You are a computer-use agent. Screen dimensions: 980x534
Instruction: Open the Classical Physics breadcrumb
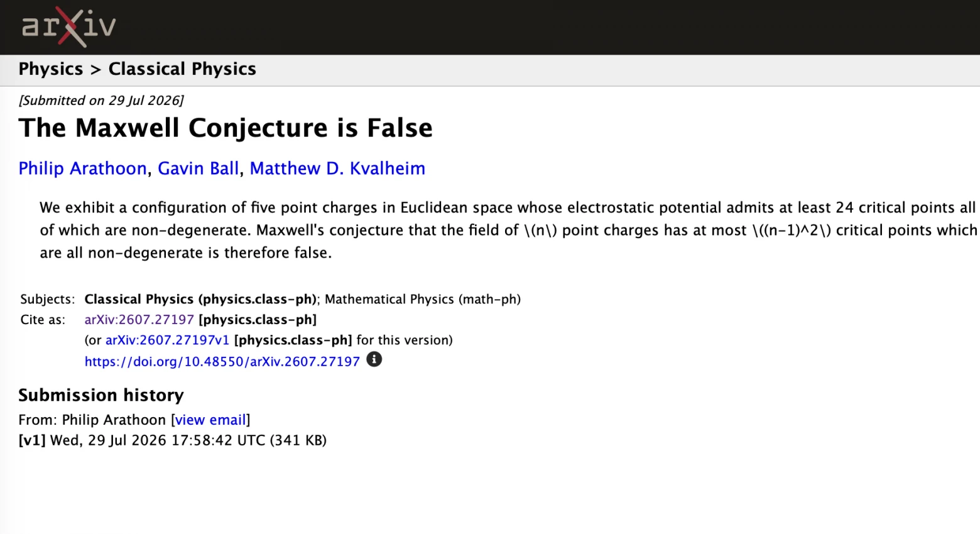182,69
